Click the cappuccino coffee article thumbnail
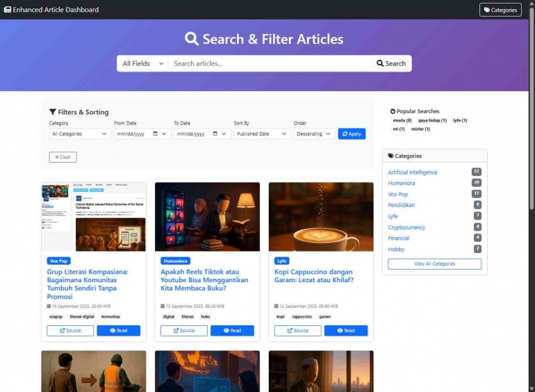 [x=321, y=217]
